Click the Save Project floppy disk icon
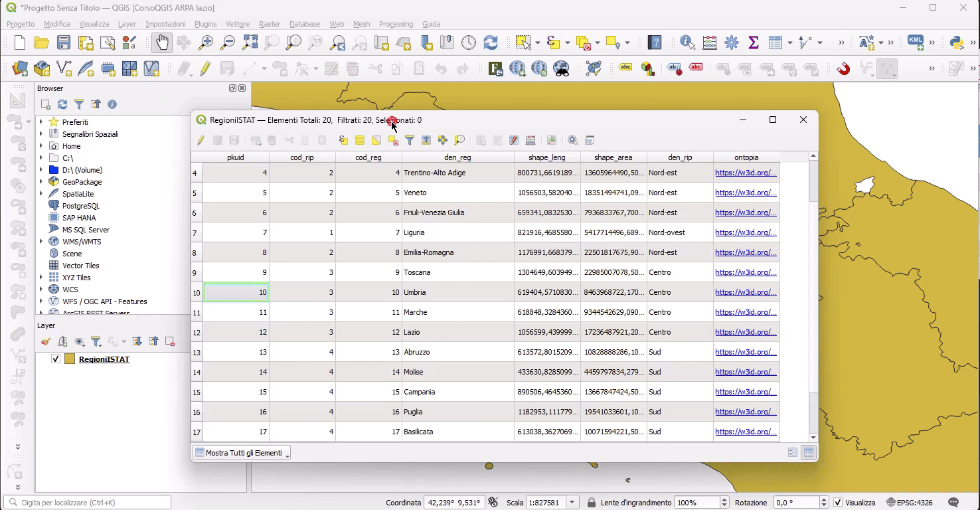The height and width of the screenshot is (510, 980). point(63,43)
